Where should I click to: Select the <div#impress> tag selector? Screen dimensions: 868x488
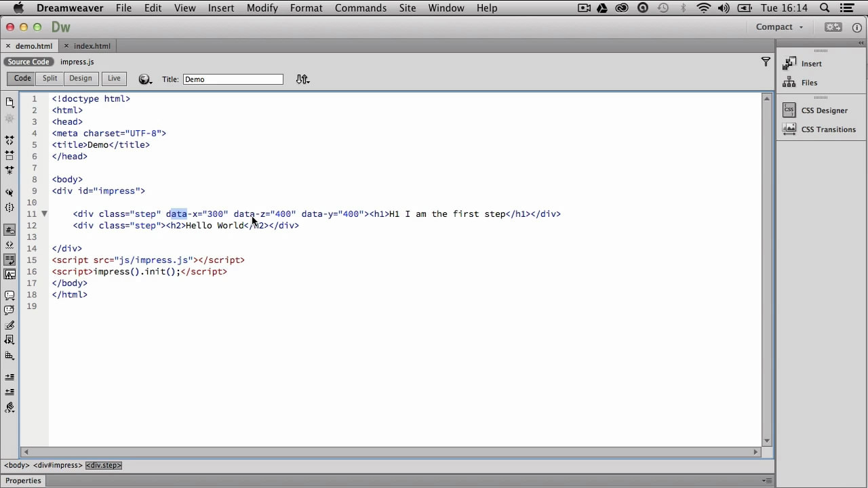(58, 466)
